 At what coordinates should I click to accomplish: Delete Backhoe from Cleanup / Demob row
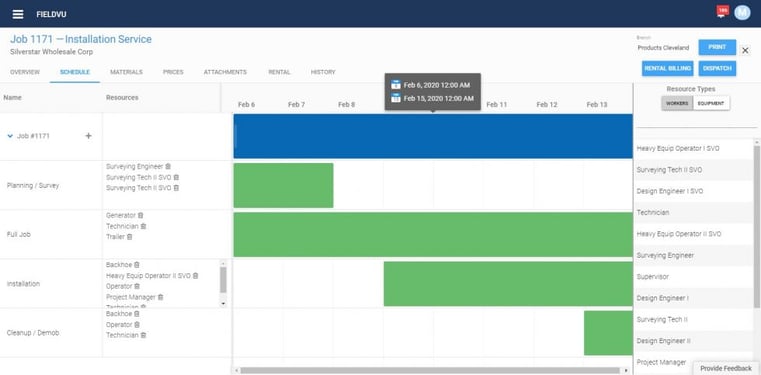point(137,314)
